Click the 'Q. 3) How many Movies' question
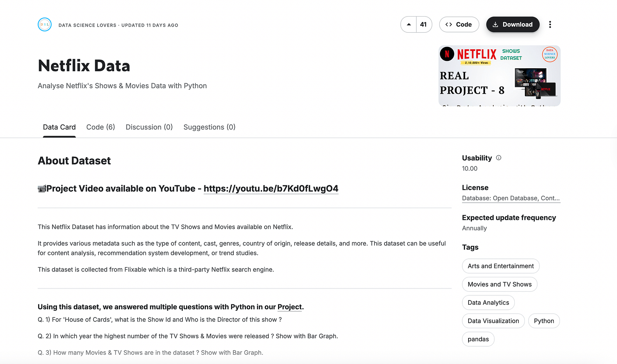Screen dimensions: 617x364 (150, 353)
